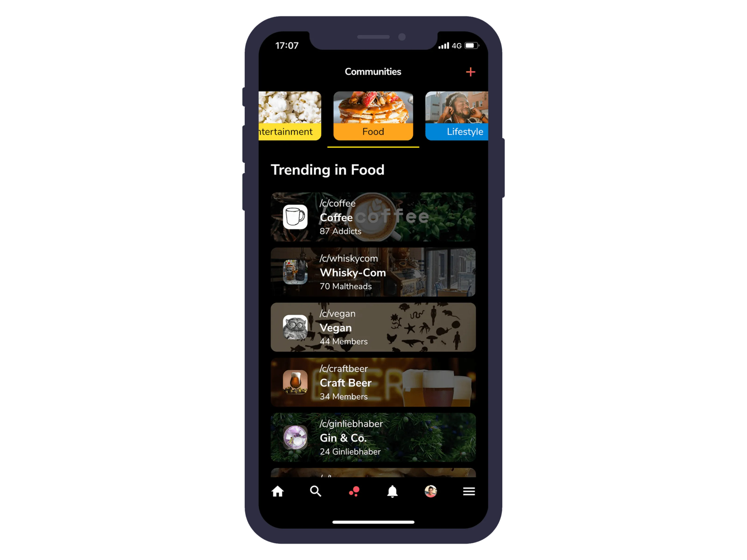
Task: Expand the Gin & Co. community listing
Action: point(373,440)
